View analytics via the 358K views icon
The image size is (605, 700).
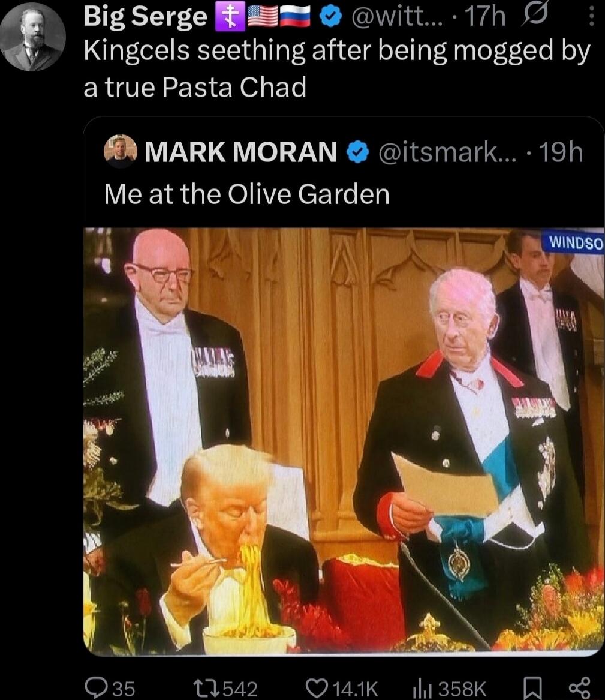pyautogui.click(x=420, y=688)
